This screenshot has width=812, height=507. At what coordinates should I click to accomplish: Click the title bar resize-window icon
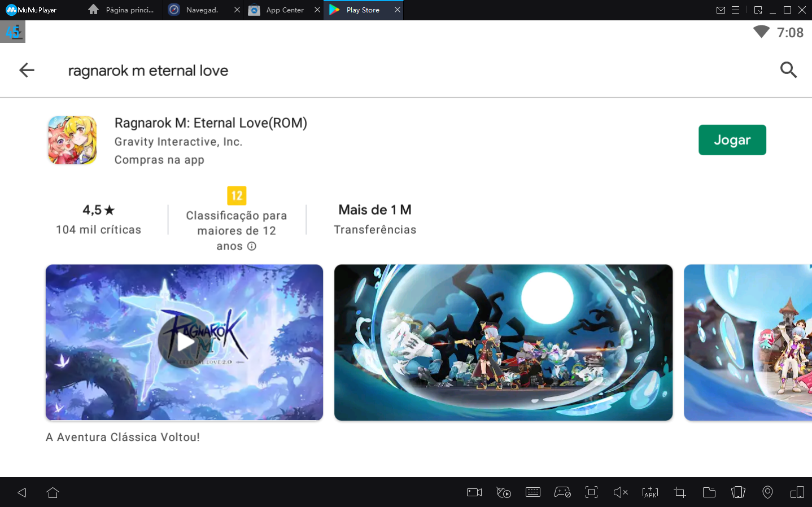(758, 10)
